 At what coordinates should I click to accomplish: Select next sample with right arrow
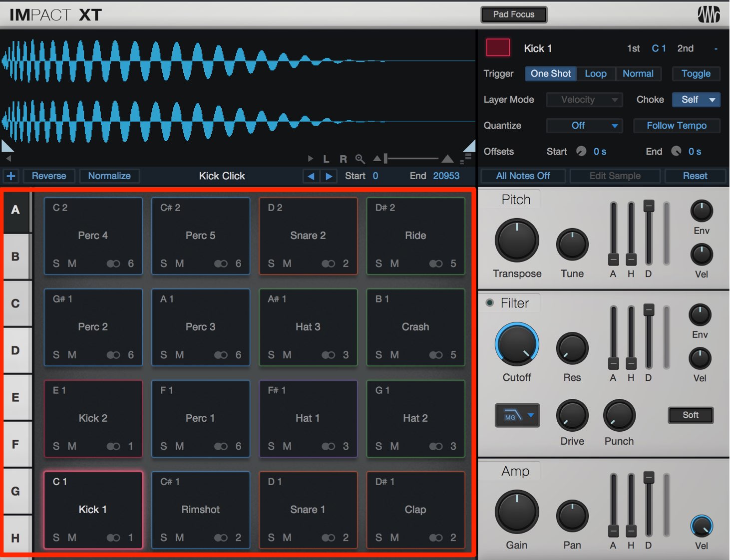click(x=329, y=176)
